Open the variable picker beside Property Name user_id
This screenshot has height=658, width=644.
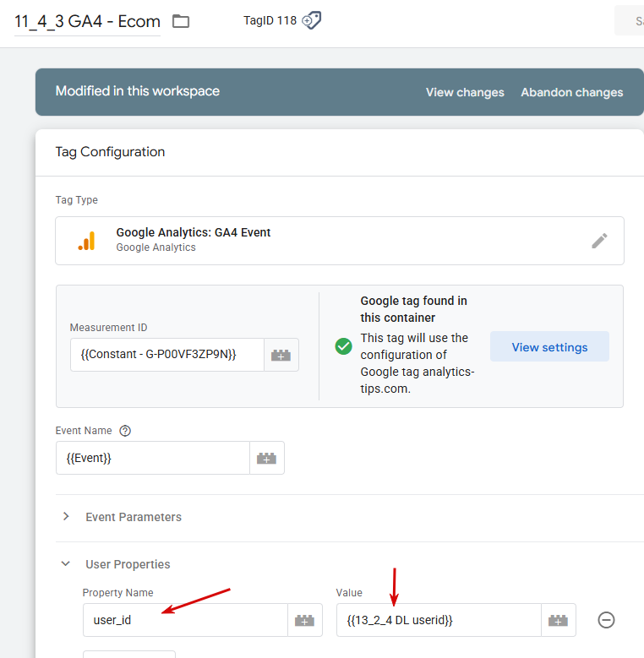(x=304, y=620)
